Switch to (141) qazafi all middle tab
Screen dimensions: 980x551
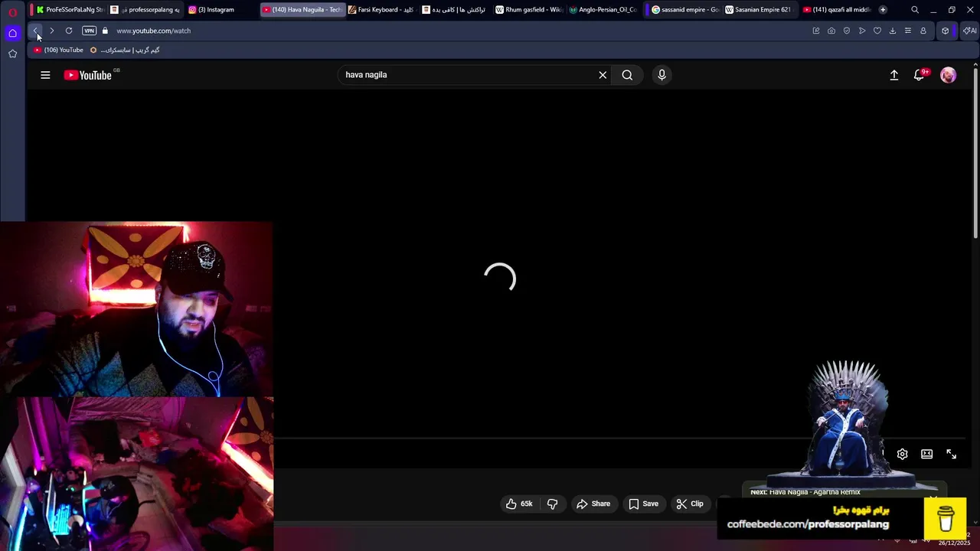click(837, 10)
